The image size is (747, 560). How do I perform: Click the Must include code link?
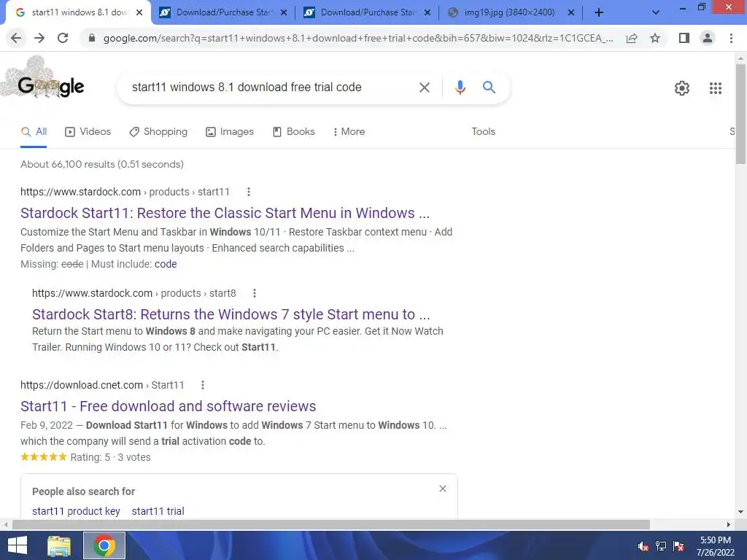click(x=166, y=264)
